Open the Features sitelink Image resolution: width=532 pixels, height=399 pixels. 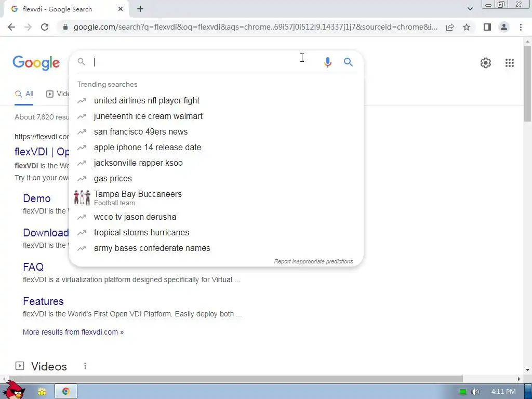pyautogui.click(x=43, y=301)
